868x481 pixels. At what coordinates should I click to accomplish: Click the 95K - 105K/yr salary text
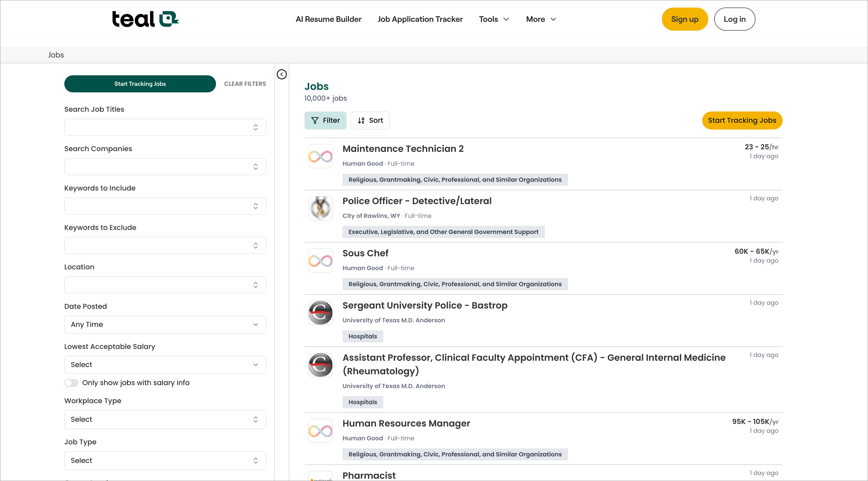755,422
